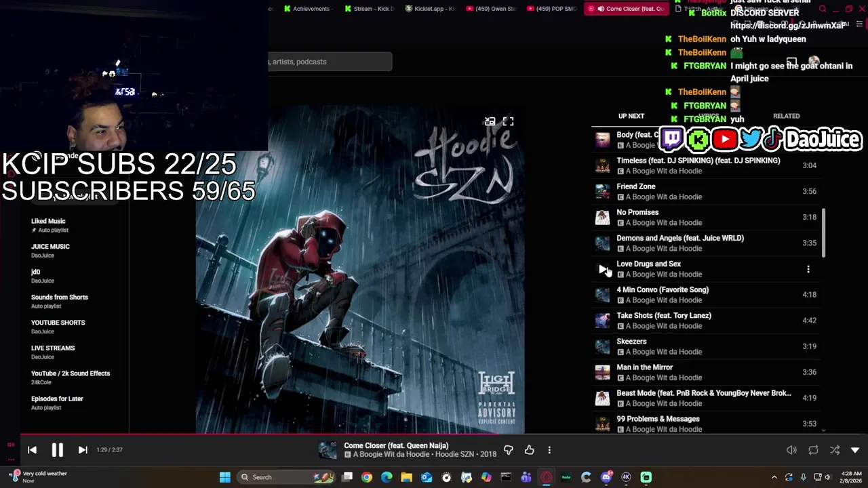Select Man in the Mirror in queue

[x=705, y=372]
